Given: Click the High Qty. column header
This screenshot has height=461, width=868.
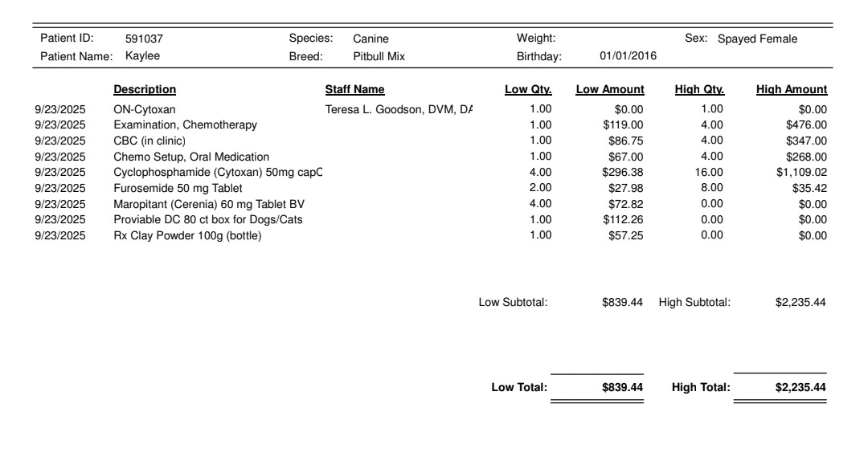Looking at the screenshot, I should click(x=699, y=89).
